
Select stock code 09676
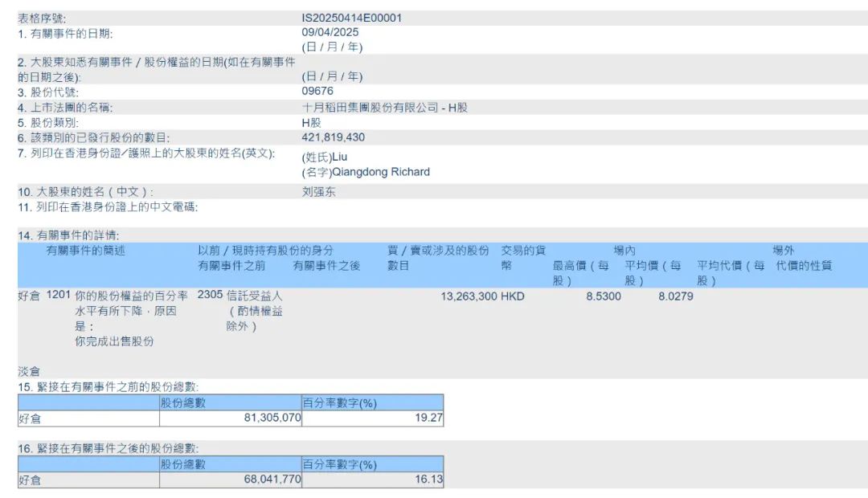click(317, 91)
